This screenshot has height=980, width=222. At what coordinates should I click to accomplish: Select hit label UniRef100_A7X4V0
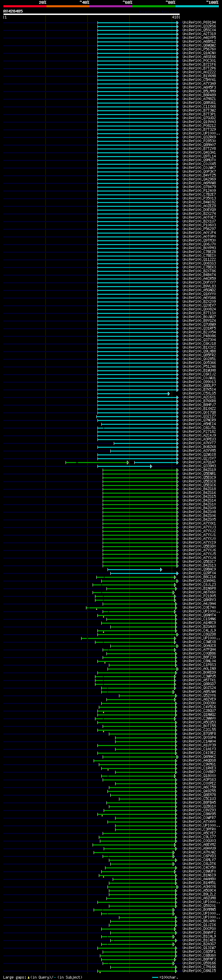pyautogui.click(x=199, y=822)
